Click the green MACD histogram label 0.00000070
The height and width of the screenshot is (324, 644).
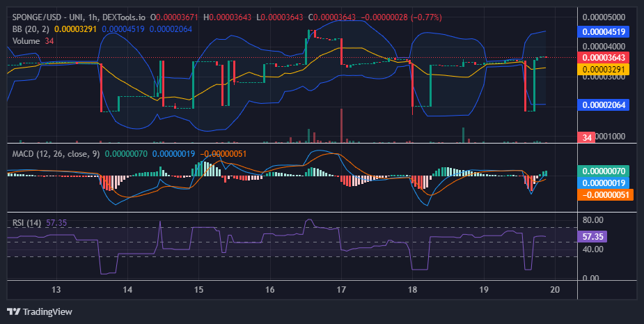(604, 171)
